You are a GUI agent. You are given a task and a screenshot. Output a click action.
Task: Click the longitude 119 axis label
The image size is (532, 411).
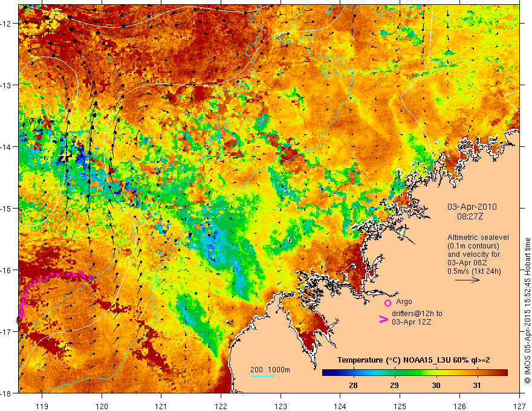[x=42, y=406]
